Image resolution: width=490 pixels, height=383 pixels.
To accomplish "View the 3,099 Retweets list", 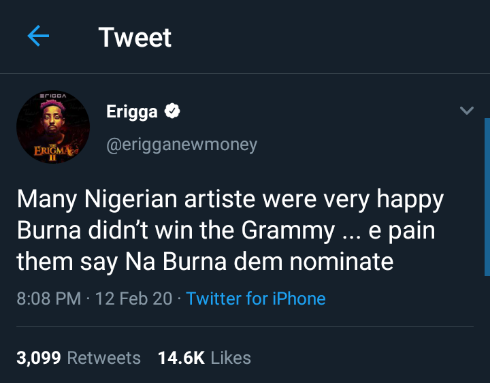I will tap(78, 358).
